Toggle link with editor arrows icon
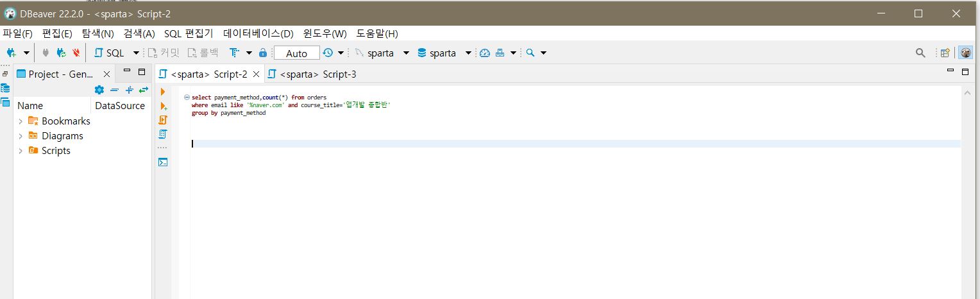 [143, 90]
